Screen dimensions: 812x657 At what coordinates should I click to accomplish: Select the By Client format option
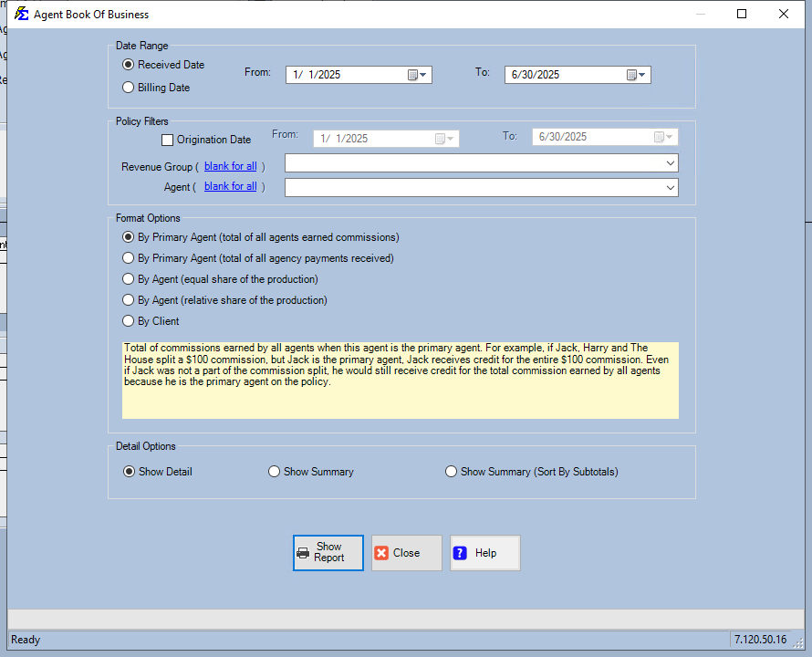point(129,321)
